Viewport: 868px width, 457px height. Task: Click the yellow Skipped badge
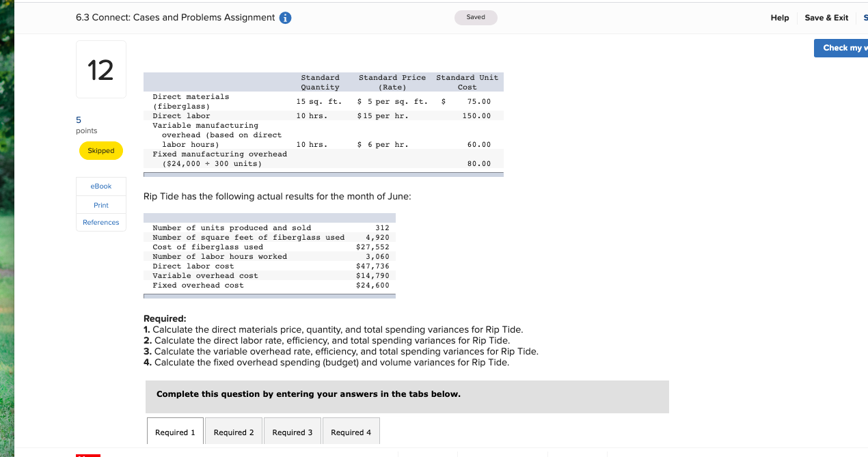(x=100, y=150)
